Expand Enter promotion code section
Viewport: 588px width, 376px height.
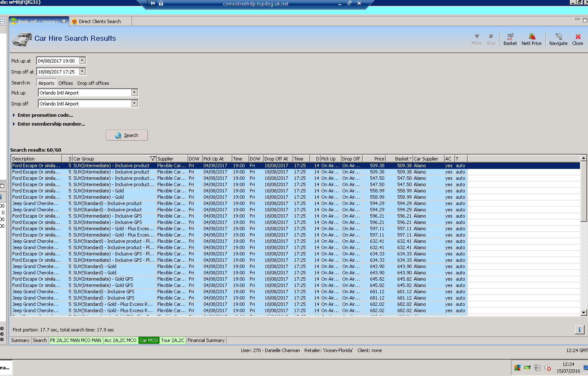click(x=45, y=115)
